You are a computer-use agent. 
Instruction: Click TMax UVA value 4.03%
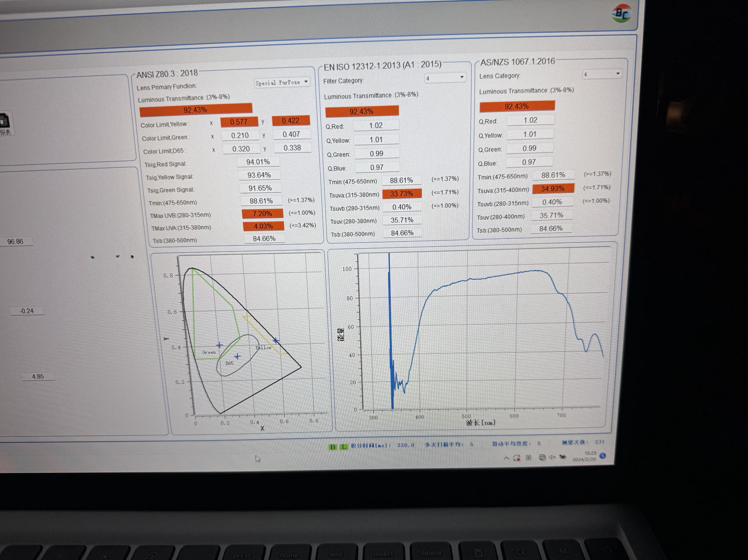point(264,226)
